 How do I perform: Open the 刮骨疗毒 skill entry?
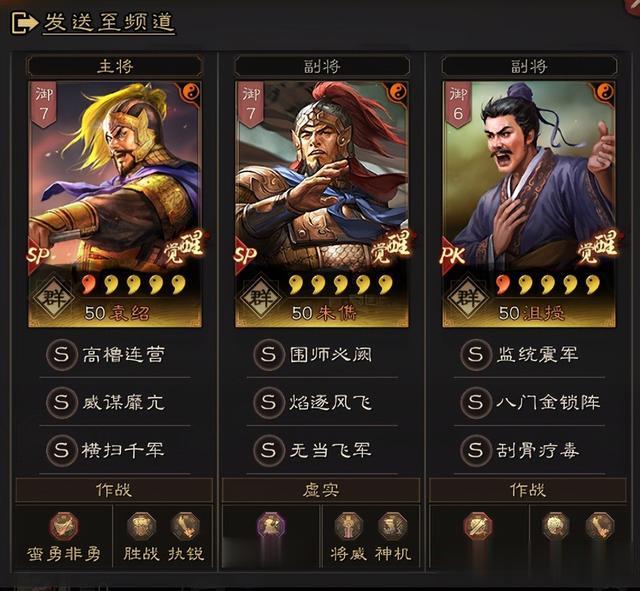point(529,451)
